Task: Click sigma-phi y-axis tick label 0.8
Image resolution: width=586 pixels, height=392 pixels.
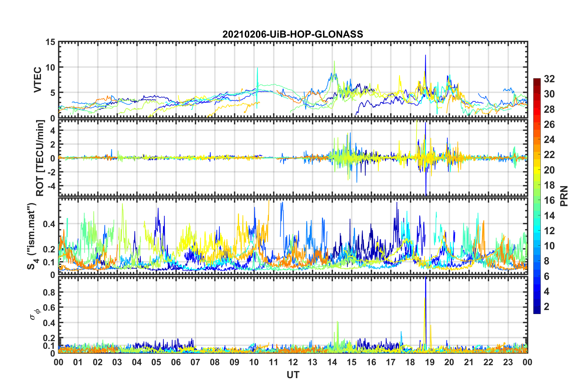Action: (x=49, y=292)
